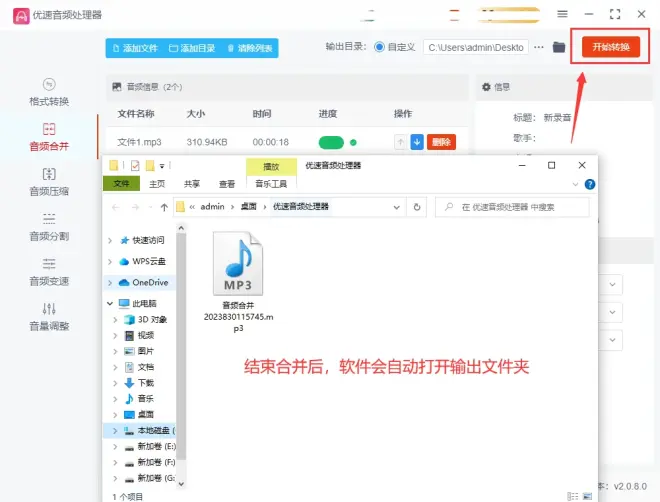Click 添加文件 add file button
Viewport: 660px width, 502px height.
pyautogui.click(x=136, y=48)
